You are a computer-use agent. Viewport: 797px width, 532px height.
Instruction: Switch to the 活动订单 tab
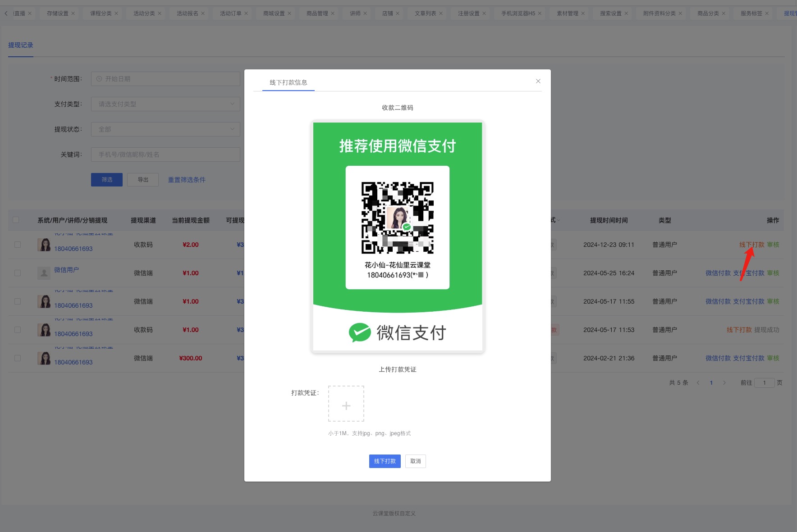coord(230,14)
